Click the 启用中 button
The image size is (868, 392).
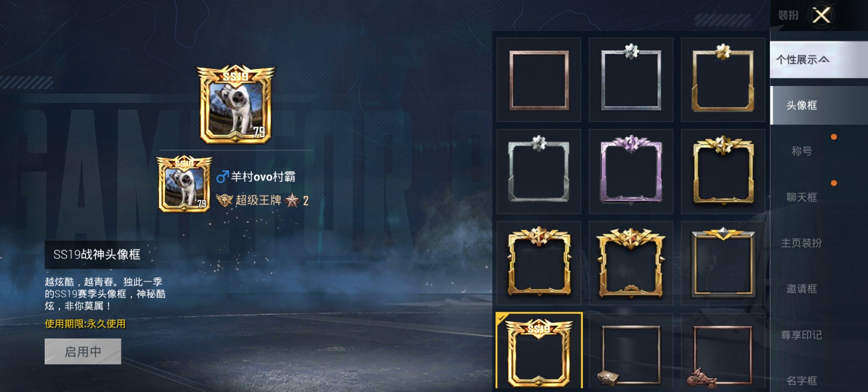(x=83, y=352)
